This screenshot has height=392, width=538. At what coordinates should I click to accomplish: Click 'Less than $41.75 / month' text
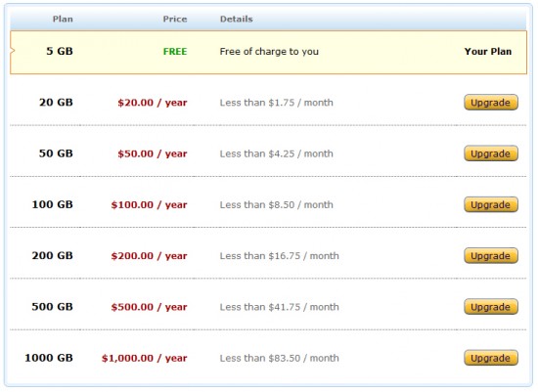click(x=280, y=307)
